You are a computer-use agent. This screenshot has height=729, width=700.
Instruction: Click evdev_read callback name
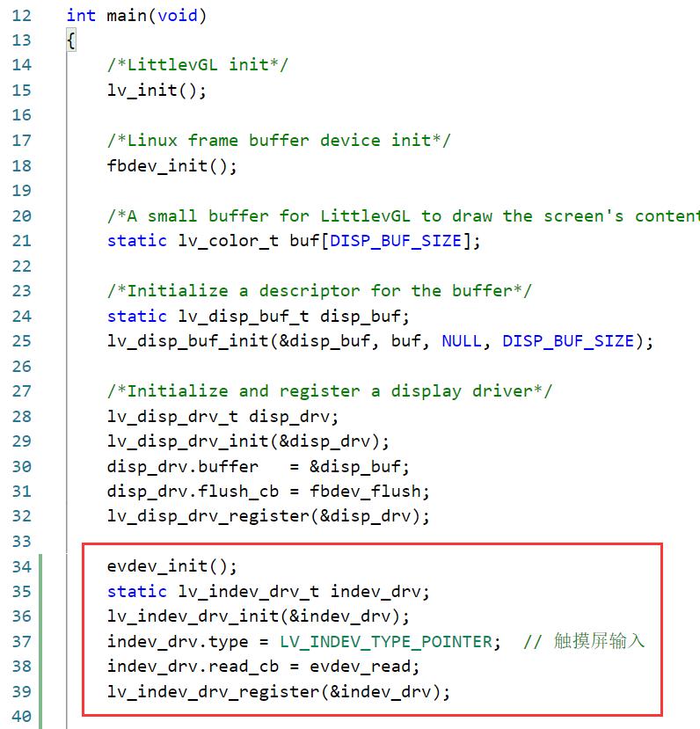(361, 667)
